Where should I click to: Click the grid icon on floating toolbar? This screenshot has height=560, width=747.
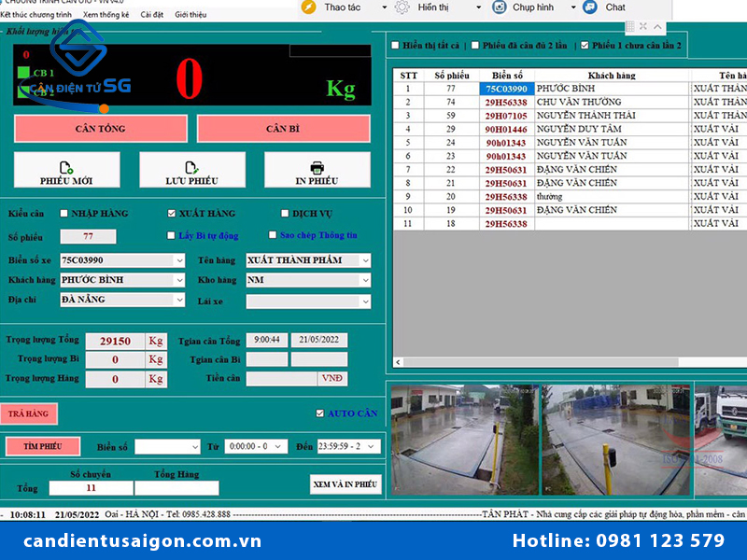point(629,27)
